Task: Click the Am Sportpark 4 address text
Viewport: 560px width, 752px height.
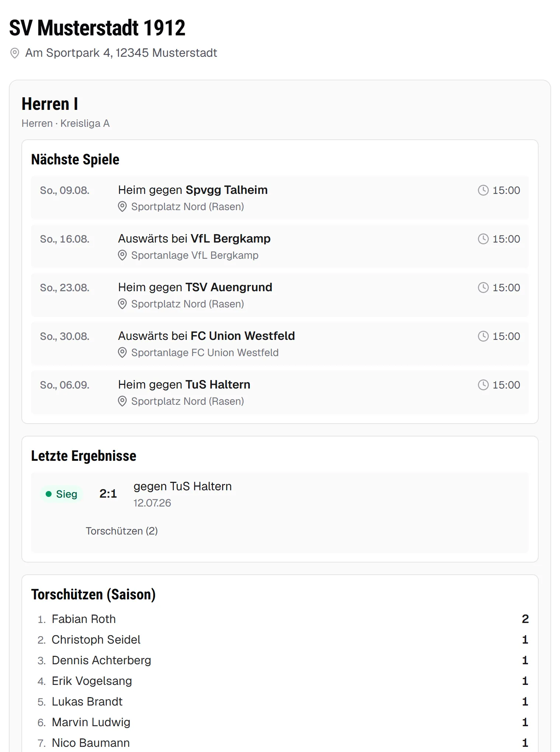Action: click(121, 53)
